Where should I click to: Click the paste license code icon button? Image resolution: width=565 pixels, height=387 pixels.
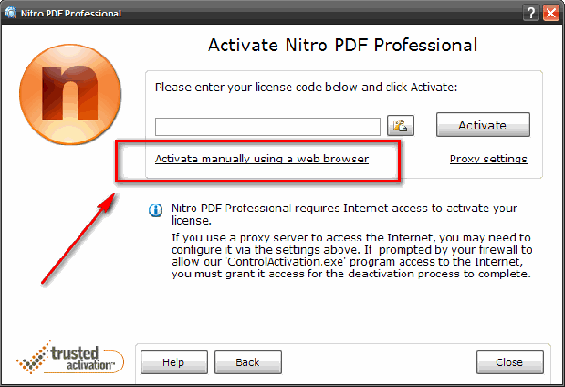[400, 125]
